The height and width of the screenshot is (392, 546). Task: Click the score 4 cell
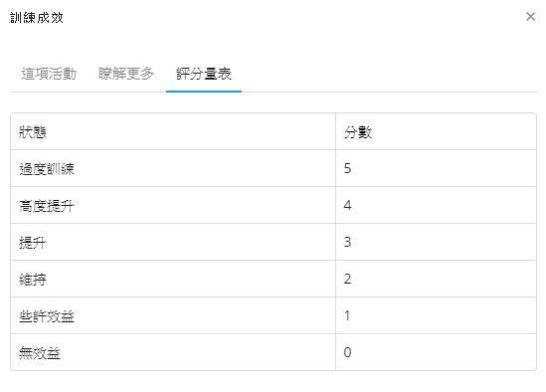[x=436, y=205]
